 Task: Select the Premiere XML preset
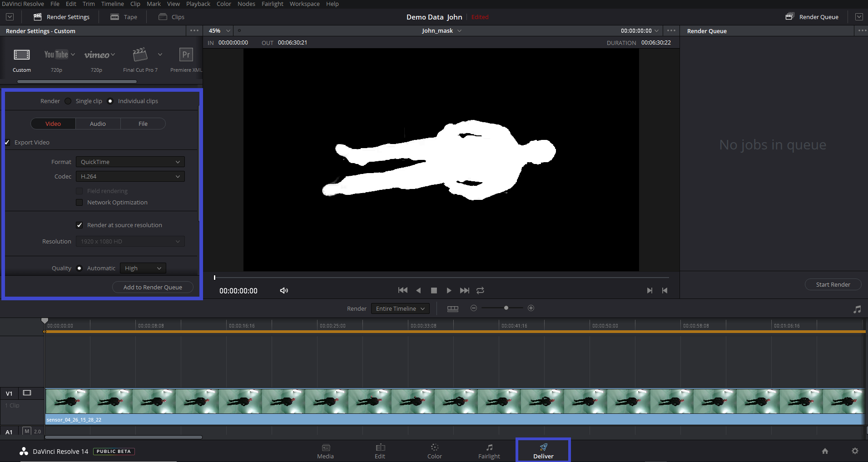click(186, 55)
